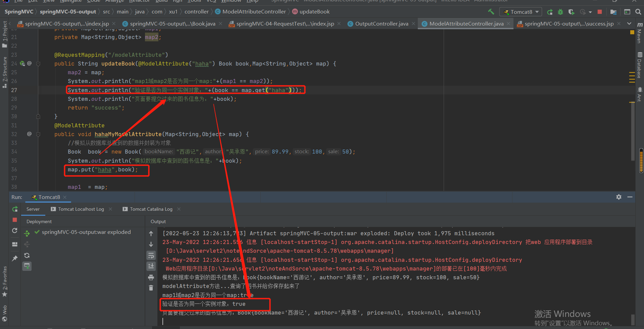Click the controller breadcrumb item

(x=197, y=12)
